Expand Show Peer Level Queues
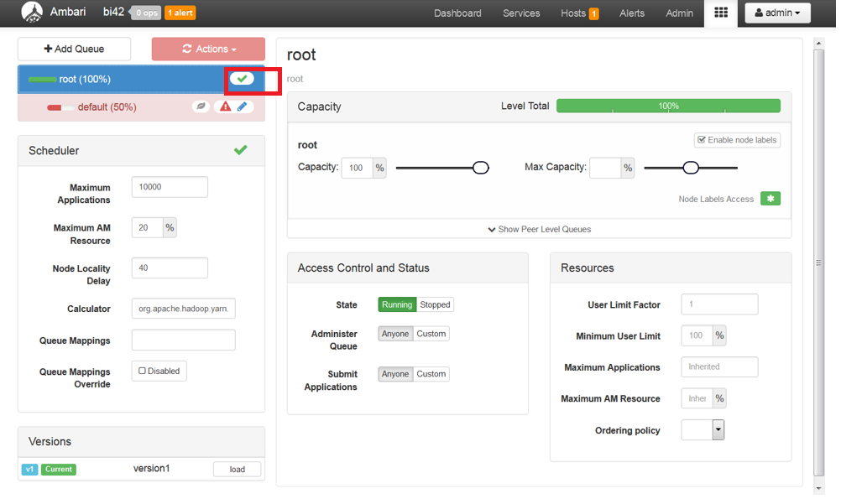 (541, 229)
